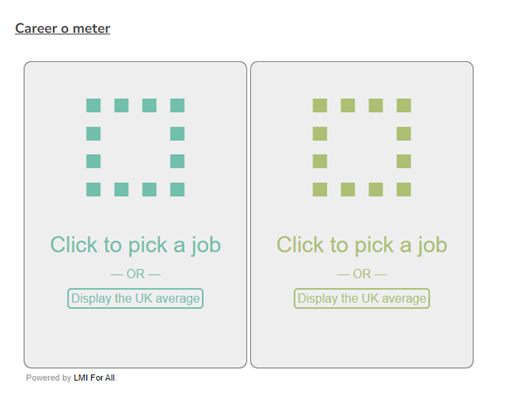Click the green '— OR —' separator text
The width and height of the screenshot is (508, 402).
tap(362, 274)
